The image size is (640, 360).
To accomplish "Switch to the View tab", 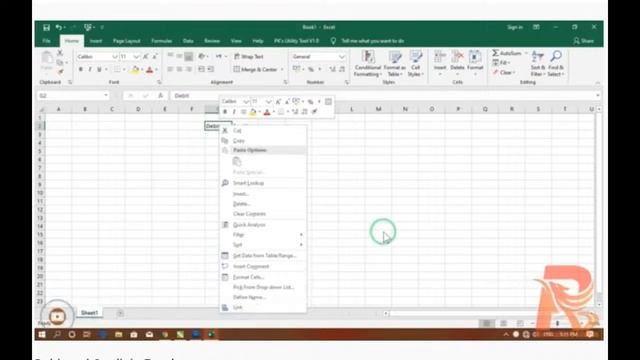I will tap(236, 41).
